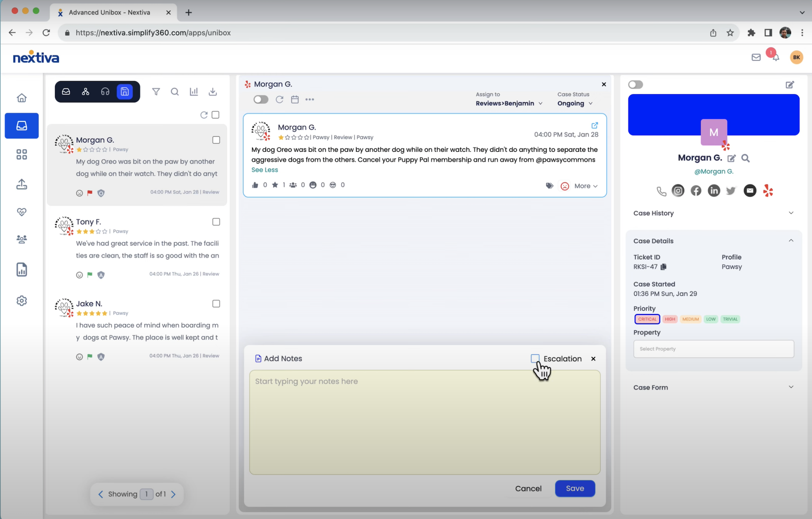
Task: Click the Instagram icon in profile
Action: coord(678,191)
